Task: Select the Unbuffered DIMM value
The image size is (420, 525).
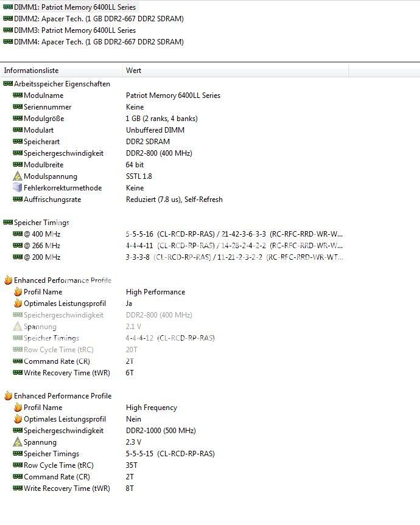Action: click(155, 130)
